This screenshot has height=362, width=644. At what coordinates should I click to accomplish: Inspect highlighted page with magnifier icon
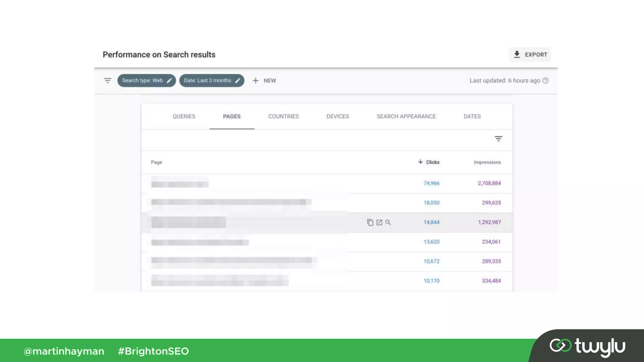pos(388,222)
